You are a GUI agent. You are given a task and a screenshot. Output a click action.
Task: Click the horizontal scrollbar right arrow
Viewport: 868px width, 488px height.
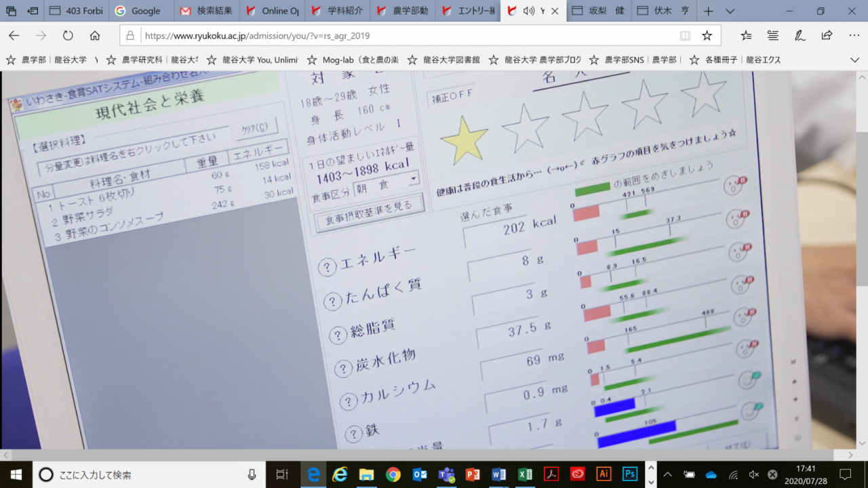click(850, 455)
